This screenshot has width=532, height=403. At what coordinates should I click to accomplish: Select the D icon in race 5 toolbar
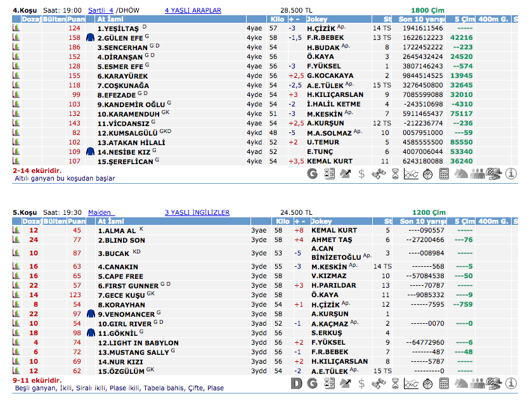[296, 383]
